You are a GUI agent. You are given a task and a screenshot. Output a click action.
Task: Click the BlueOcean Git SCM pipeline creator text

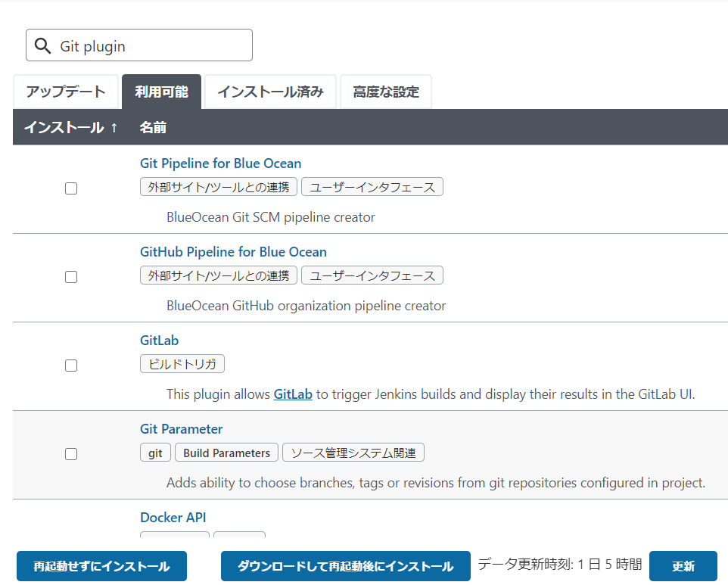point(271,217)
